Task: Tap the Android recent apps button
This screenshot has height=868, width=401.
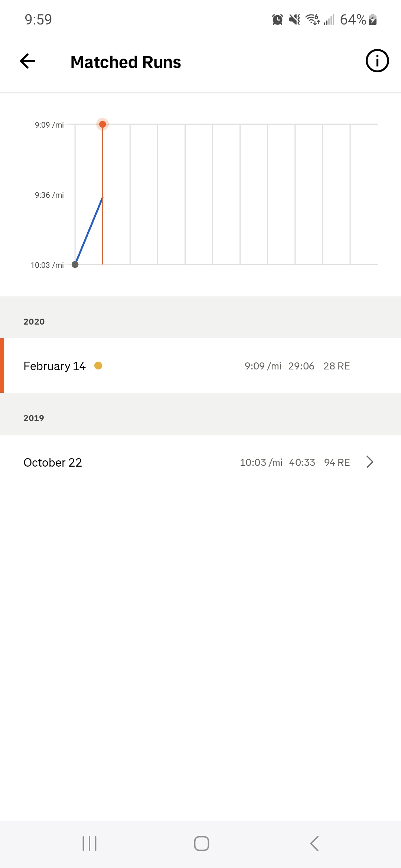Action: click(89, 844)
